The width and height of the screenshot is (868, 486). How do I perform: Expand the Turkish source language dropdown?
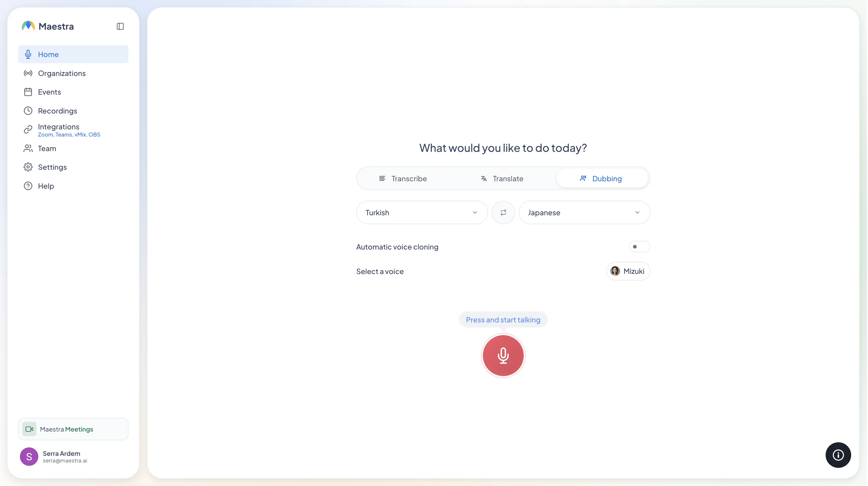[422, 212]
